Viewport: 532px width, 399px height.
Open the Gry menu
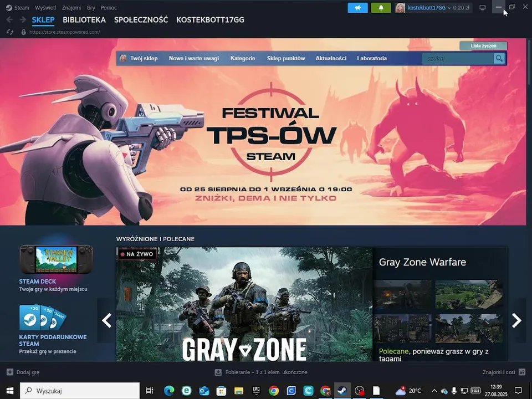(x=91, y=7)
